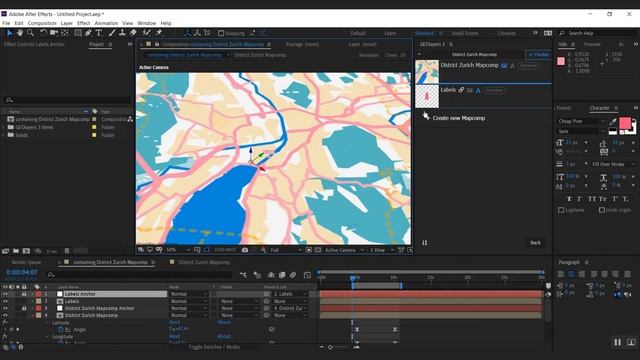Click the Back button in GEOlayers
640x360 pixels.
(535, 243)
